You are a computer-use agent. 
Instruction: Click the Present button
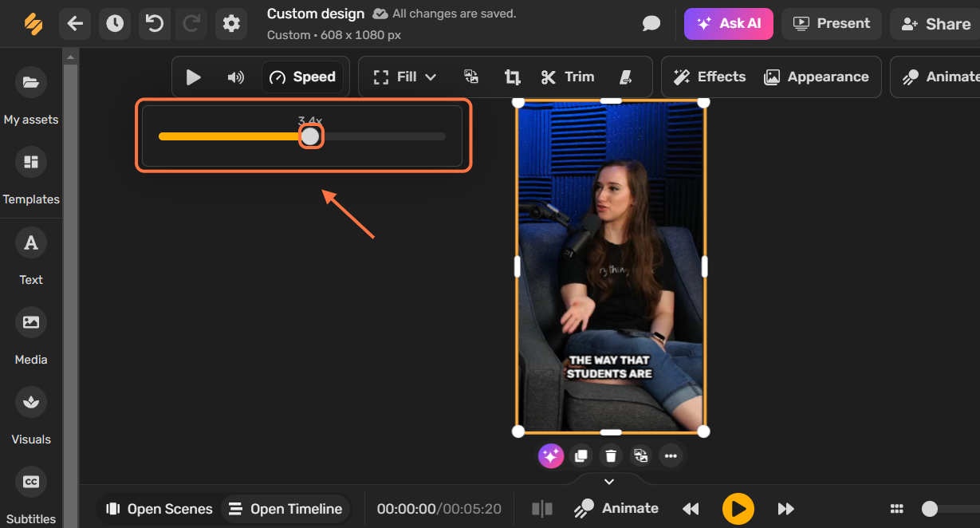click(832, 24)
